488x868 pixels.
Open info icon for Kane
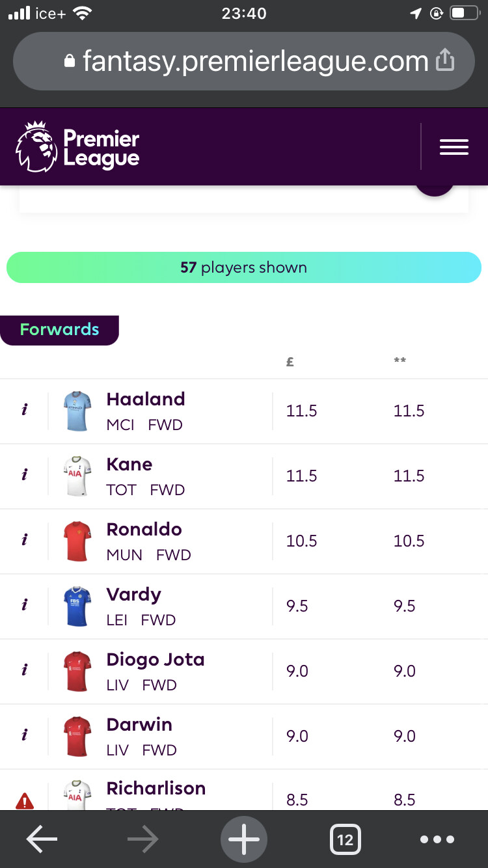point(24,476)
